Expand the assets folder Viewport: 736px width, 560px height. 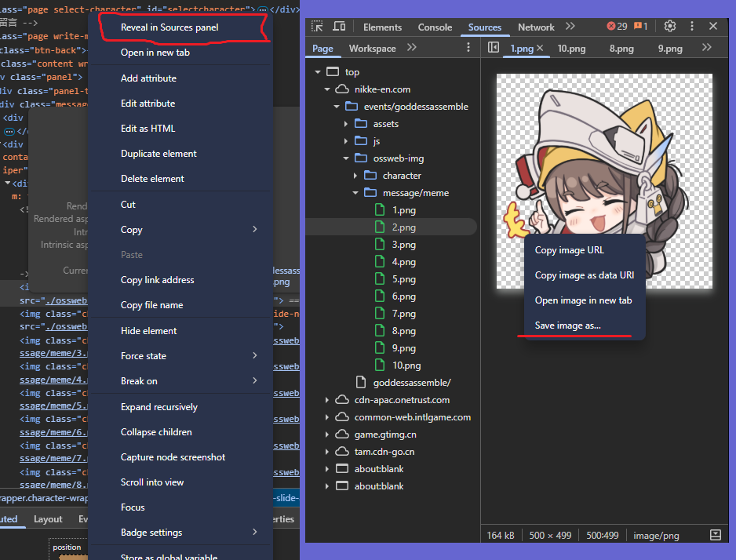tap(346, 124)
